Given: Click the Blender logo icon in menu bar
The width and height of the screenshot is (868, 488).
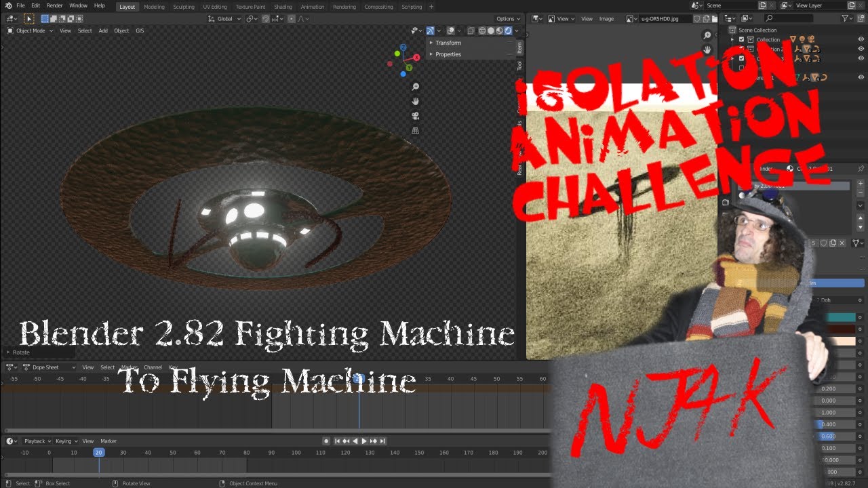Looking at the screenshot, I should [7, 5].
